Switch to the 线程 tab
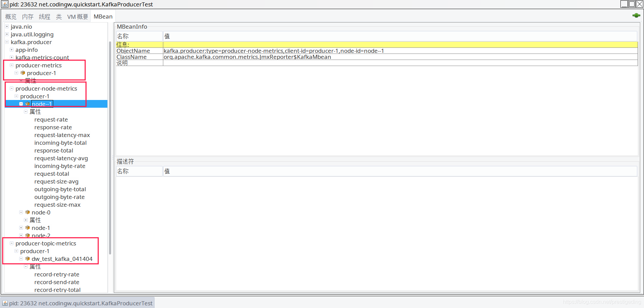 click(44, 16)
